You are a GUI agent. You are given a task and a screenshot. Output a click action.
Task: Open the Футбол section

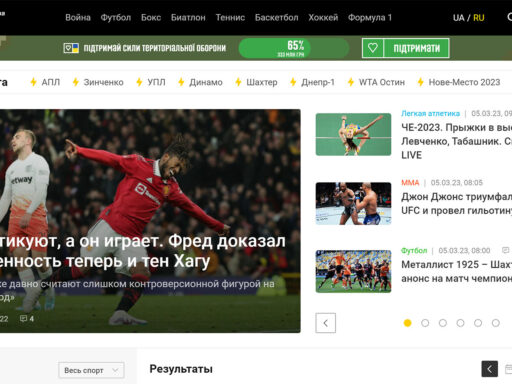(x=116, y=17)
